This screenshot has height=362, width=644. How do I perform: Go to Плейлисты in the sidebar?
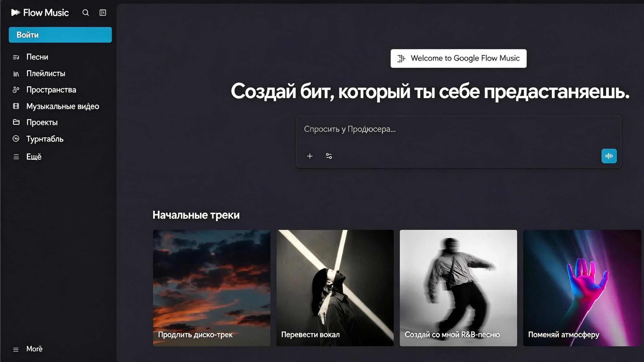(46, 74)
